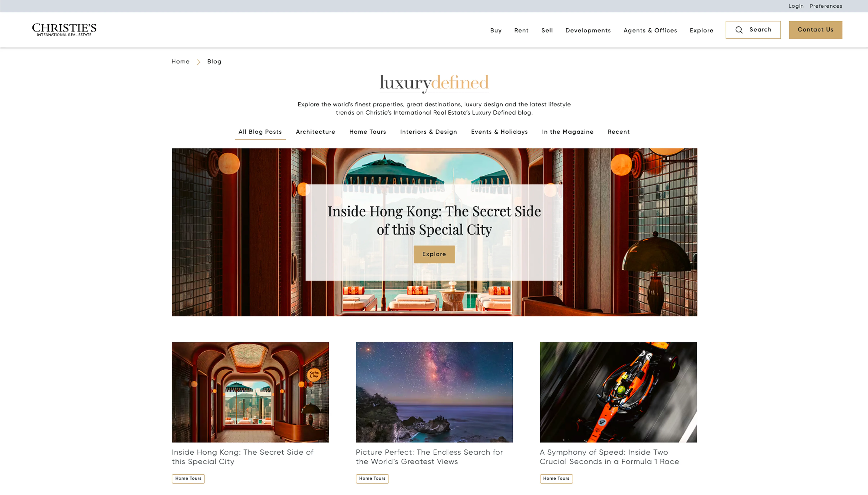Expand the Agents & Offices menu
Image resolution: width=868 pixels, height=495 pixels.
point(650,31)
